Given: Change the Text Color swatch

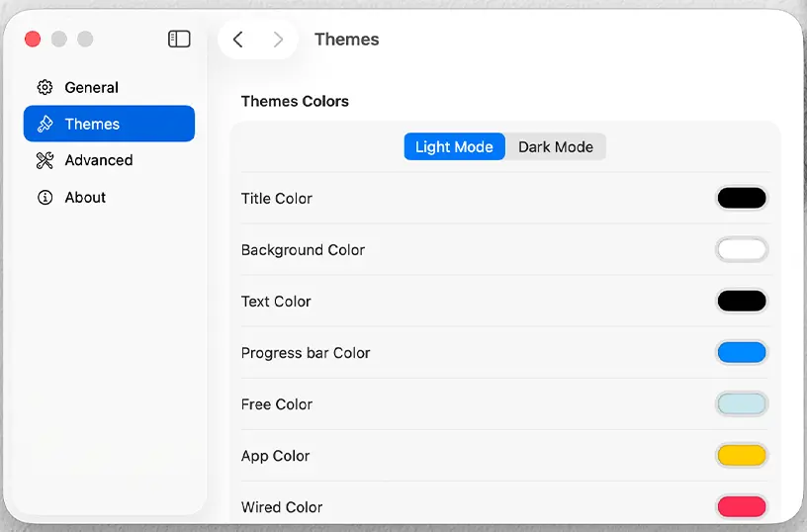Looking at the screenshot, I should pos(741,301).
